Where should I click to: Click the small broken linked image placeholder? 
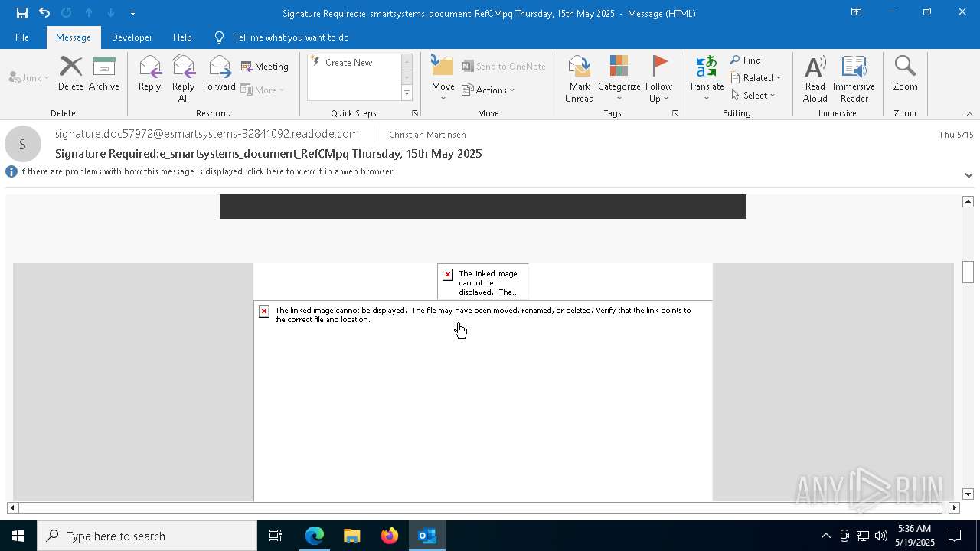(483, 282)
